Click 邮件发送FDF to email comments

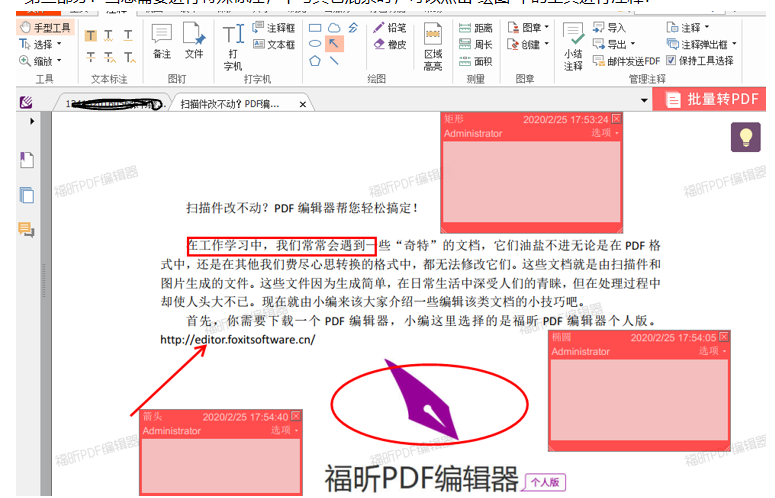626,61
